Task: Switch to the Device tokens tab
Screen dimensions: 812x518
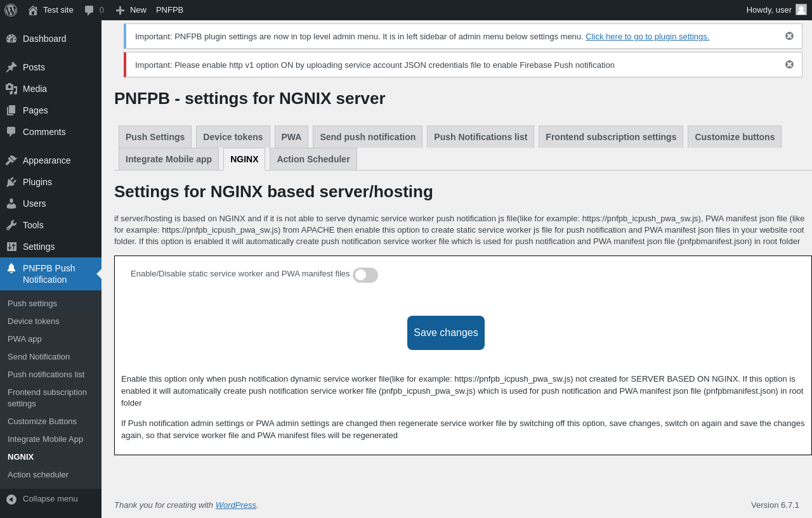Action: [233, 137]
